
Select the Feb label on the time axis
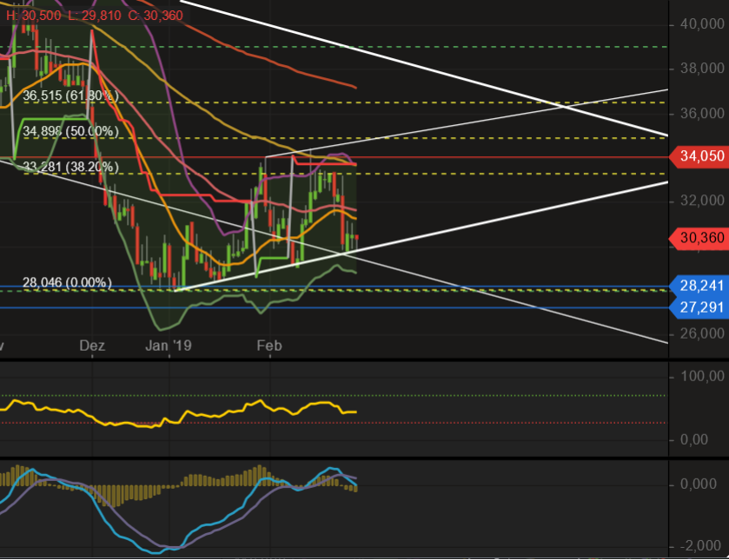click(x=269, y=345)
